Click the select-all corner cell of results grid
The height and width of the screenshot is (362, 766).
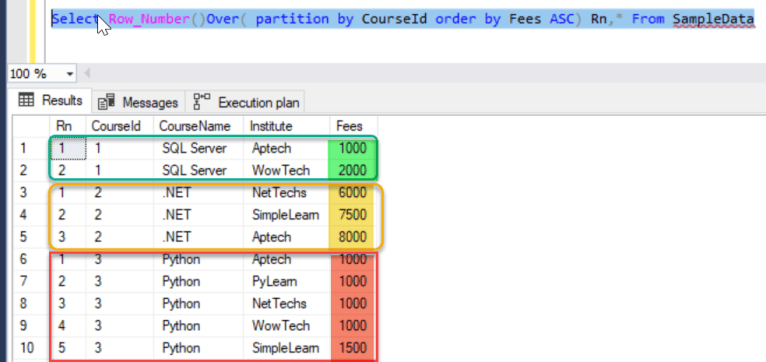pos(31,127)
